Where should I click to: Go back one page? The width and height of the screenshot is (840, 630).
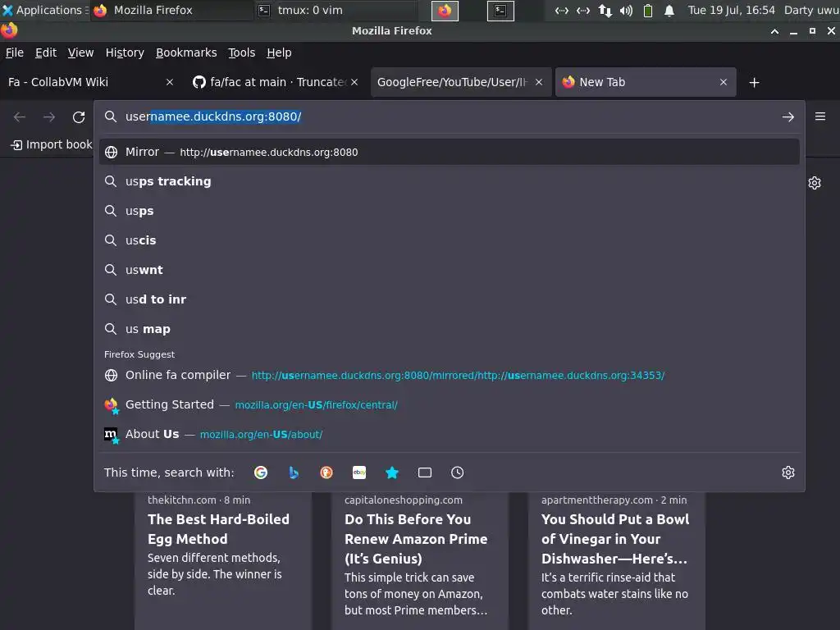point(20,116)
